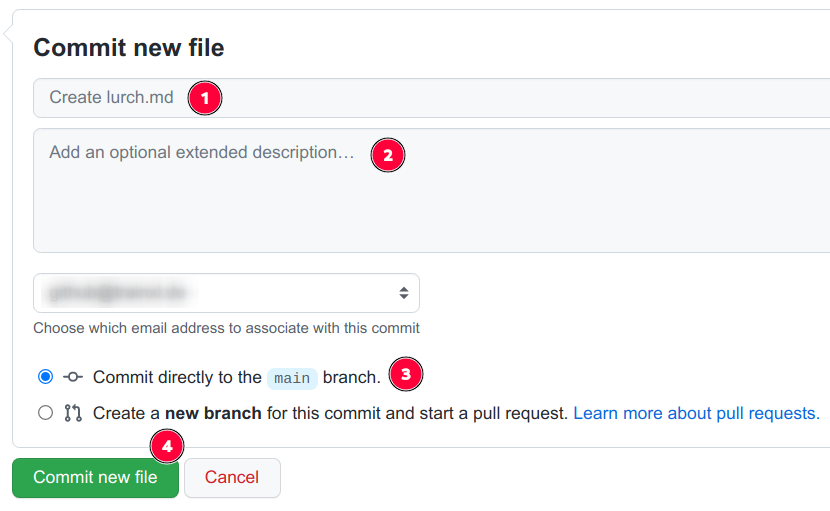830x511 pixels.
Task: Click the red annotation marker numbered 1
Action: 205,98
